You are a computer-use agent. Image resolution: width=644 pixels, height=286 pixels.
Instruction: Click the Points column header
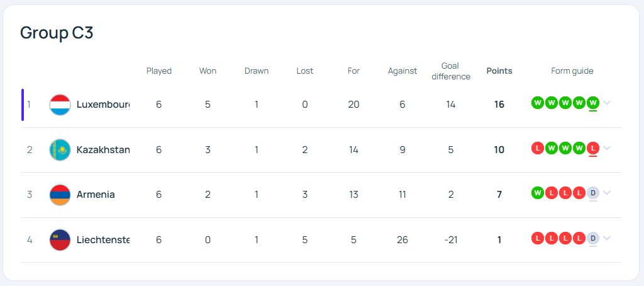[499, 71]
